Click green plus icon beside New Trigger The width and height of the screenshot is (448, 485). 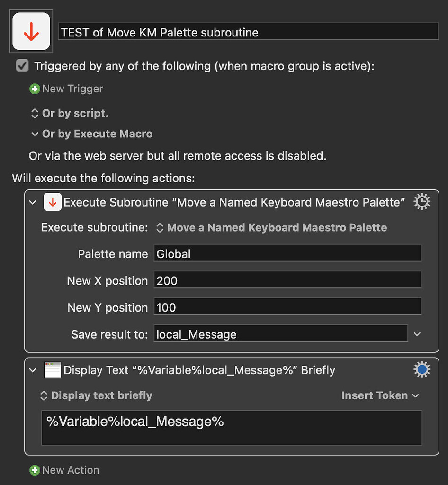coord(35,89)
